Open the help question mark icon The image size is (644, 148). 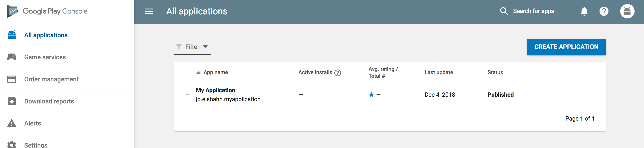(604, 11)
